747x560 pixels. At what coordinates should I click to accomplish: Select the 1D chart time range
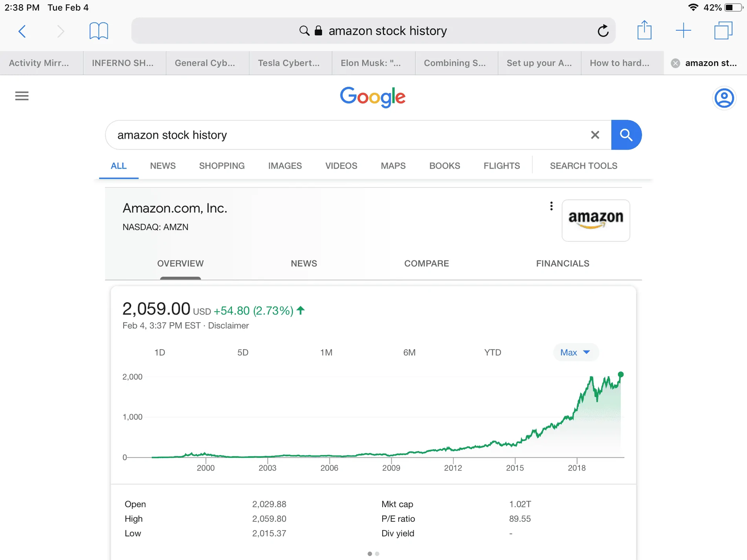[x=160, y=353]
